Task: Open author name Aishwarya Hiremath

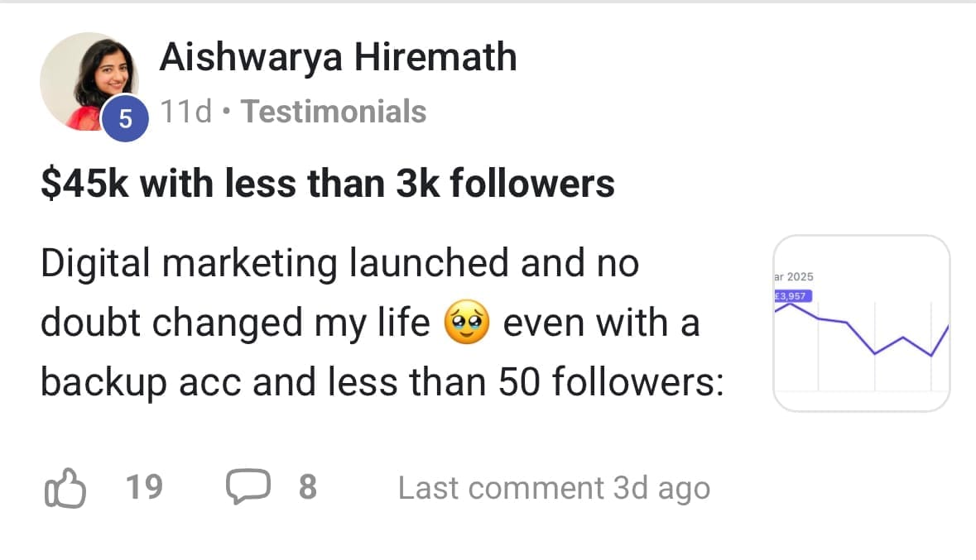Action: point(338,57)
